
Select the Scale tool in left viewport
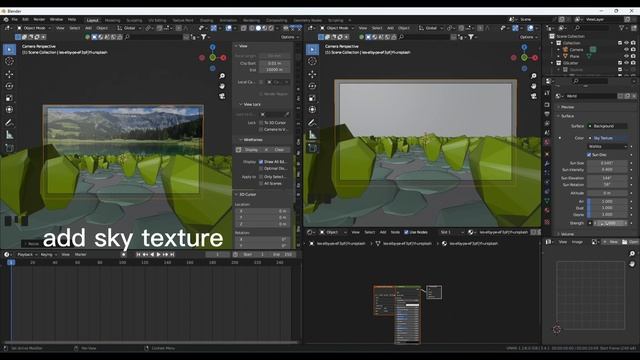pyautogui.click(x=9, y=98)
